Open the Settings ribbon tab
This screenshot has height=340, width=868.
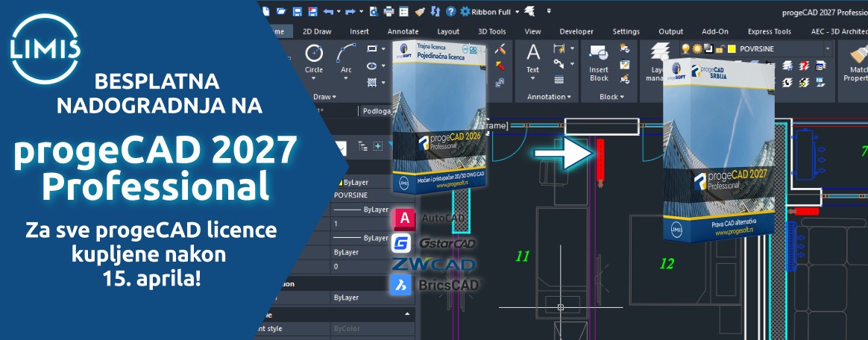(x=626, y=31)
